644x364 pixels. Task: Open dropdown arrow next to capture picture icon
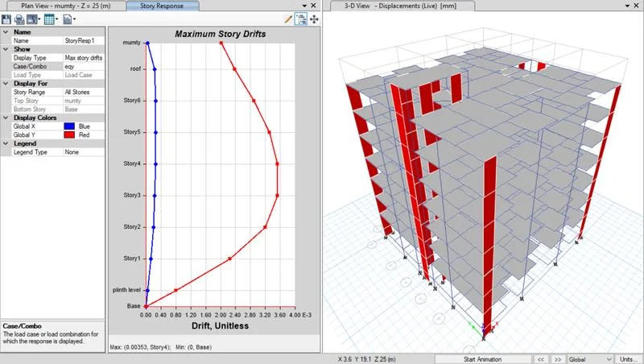(x=39, y=19)
